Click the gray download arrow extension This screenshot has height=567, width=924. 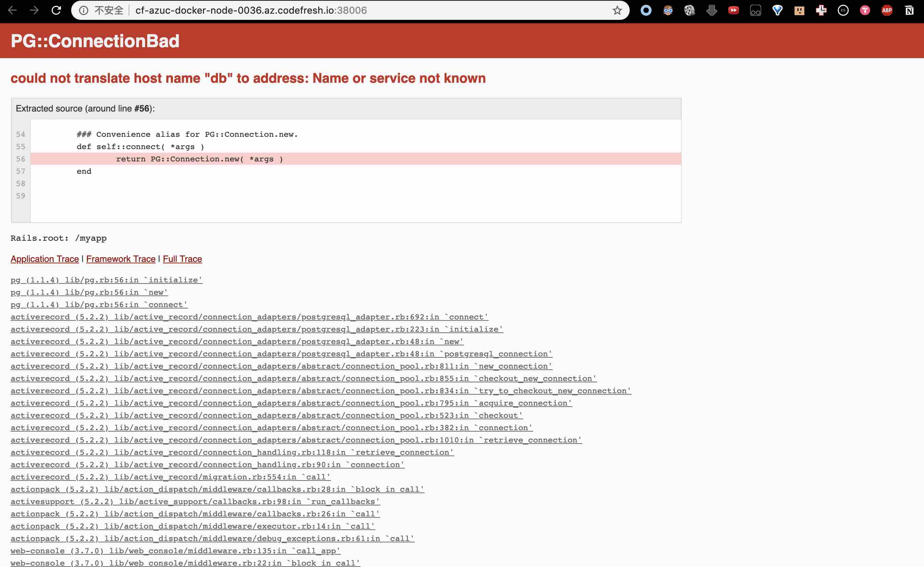(712, 11)
